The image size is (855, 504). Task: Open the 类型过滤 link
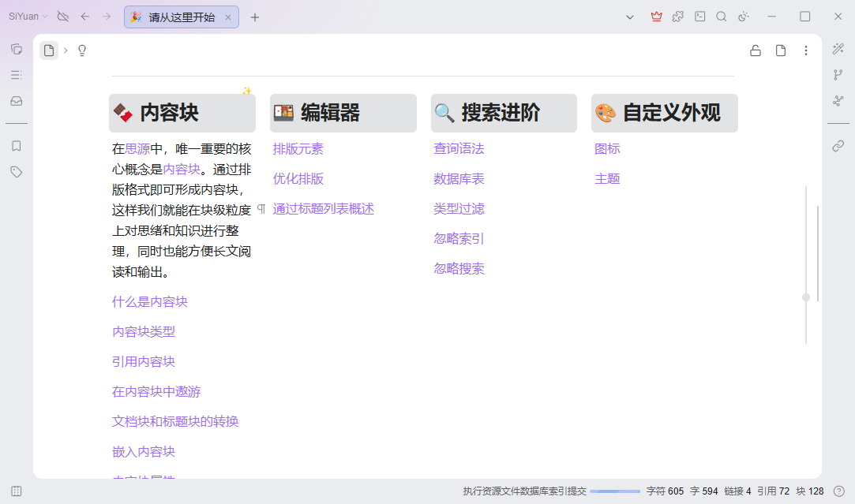tap(459, 209)
